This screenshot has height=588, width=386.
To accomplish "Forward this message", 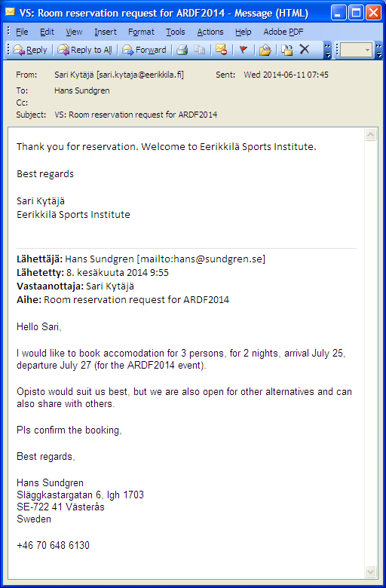I will tap(145, 50).
